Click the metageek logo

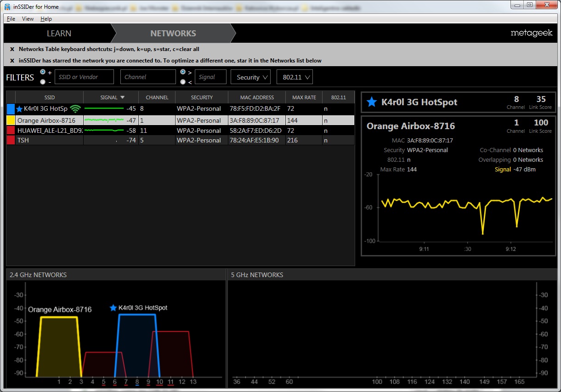click(531, 33)
